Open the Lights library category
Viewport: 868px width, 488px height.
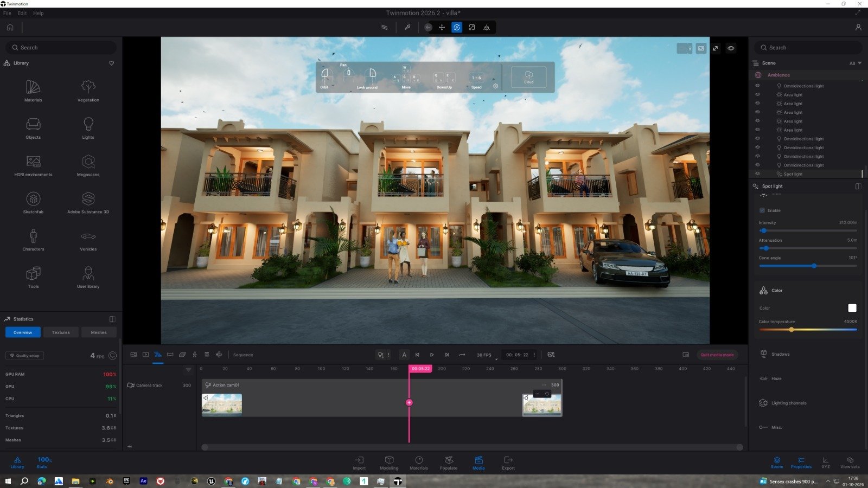88,128
